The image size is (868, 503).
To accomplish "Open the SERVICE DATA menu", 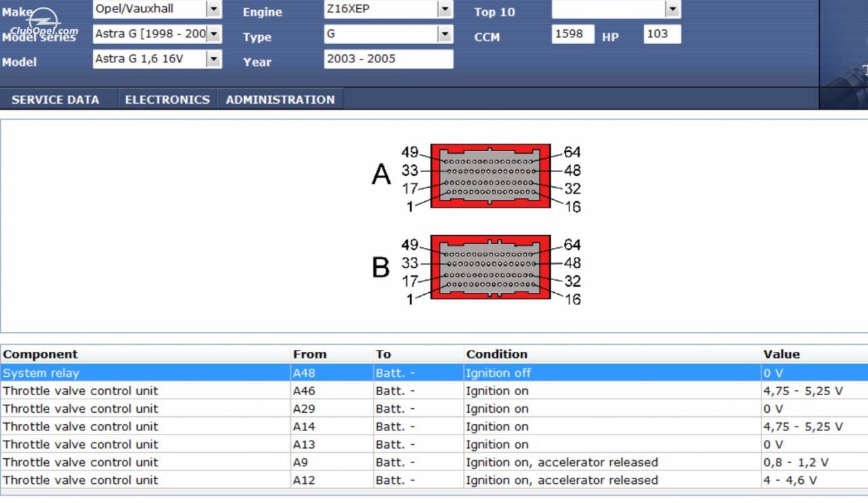I will tap(56, 100).
